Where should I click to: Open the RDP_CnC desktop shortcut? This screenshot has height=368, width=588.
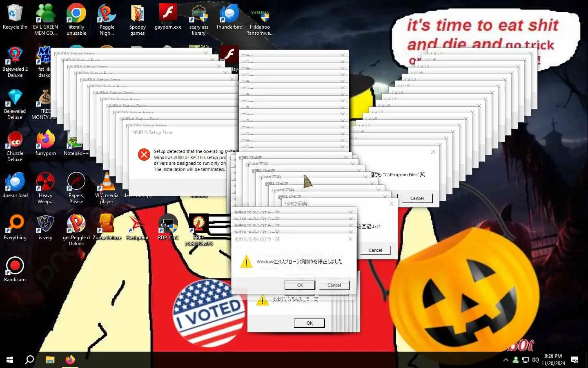[x=168, y=227]
